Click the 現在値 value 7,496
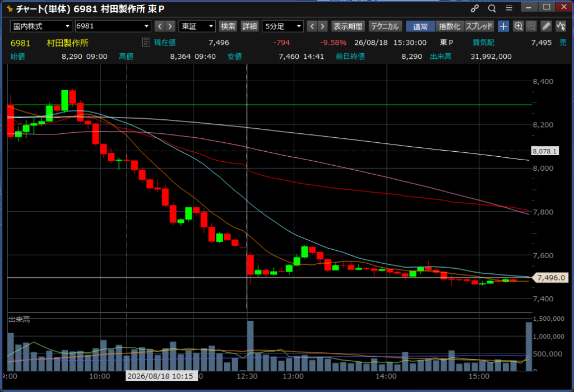 (219, 43)
